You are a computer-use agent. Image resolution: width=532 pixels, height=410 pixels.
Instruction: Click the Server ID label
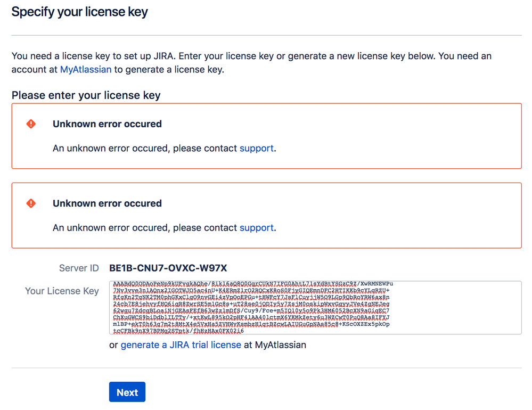[79, 268]
